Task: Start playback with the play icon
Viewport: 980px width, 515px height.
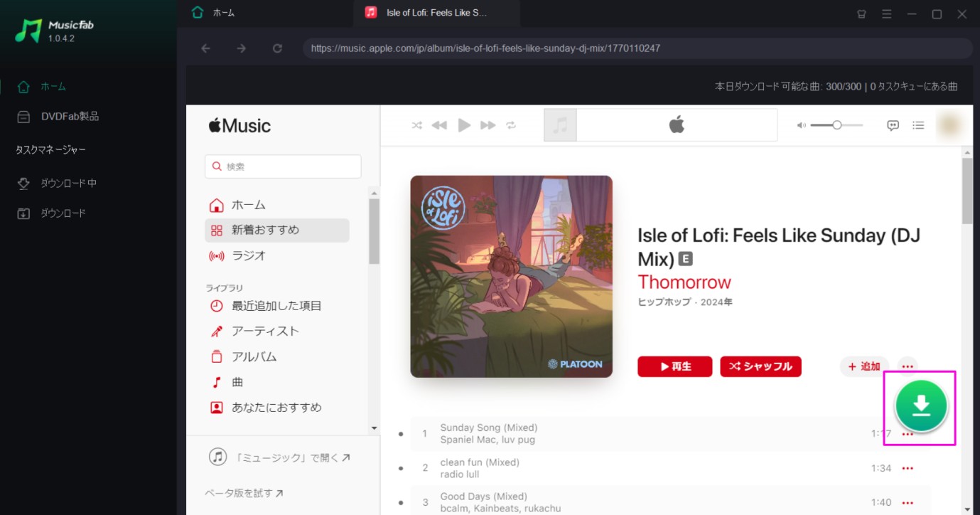Action: 464,125
